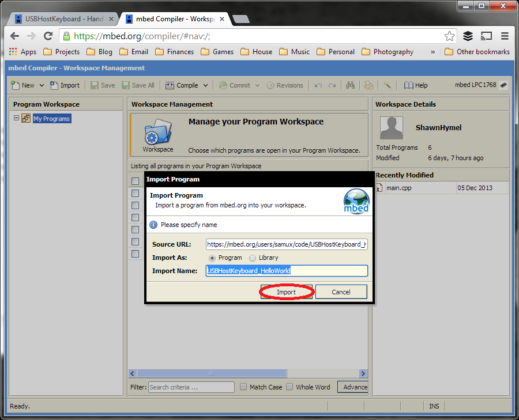Open main.cpp in Recently Modified
This screenshot has width=519, height=420.
398,188
